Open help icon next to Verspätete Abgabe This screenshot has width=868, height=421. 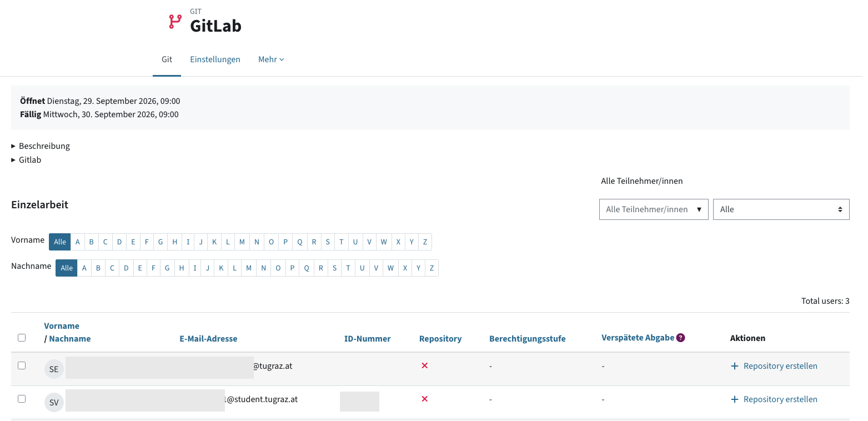click(681, 338)
